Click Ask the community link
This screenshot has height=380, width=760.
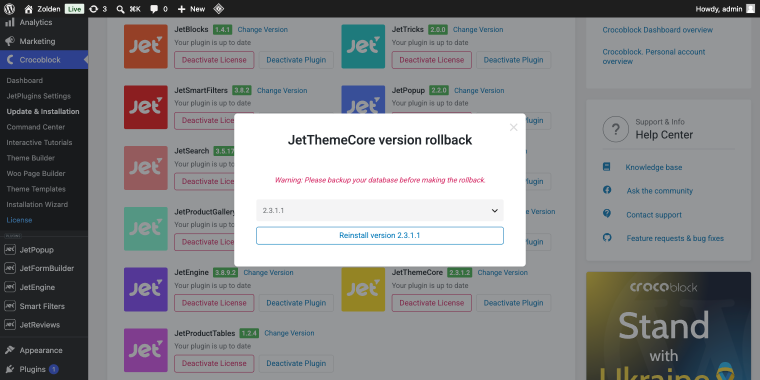tap(659, 191)
